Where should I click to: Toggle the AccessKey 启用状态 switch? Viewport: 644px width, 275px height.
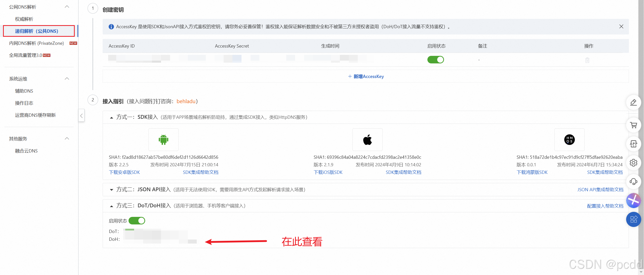(435, 60)
